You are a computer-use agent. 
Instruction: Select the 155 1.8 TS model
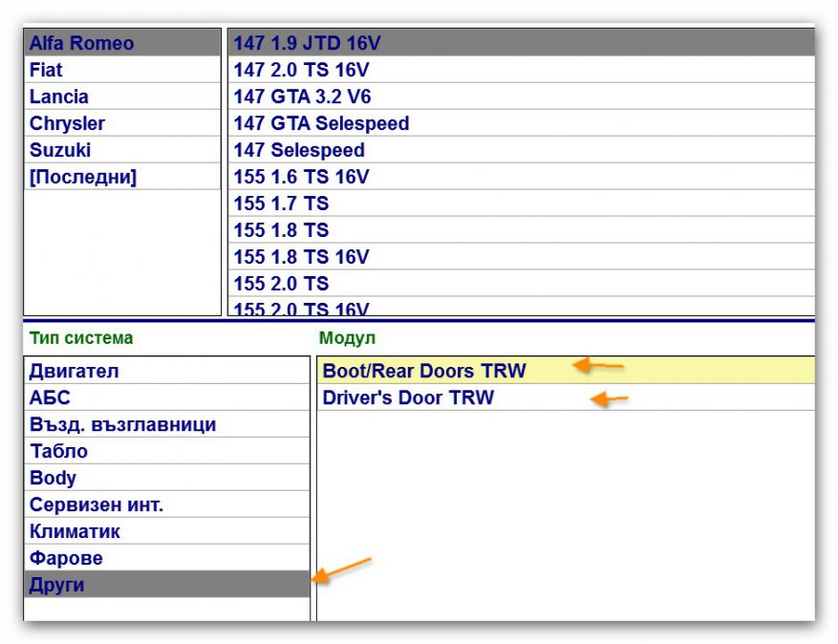click(281, 230)
